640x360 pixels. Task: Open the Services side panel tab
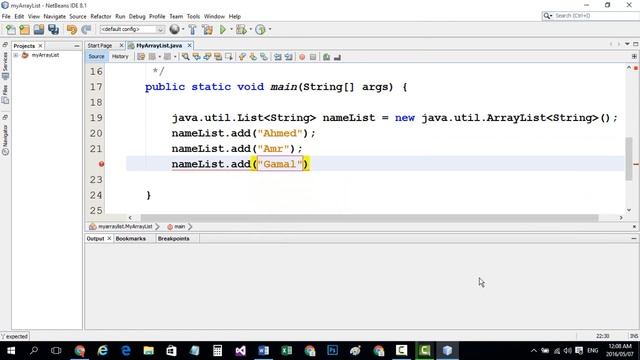(x=5, y=65)
